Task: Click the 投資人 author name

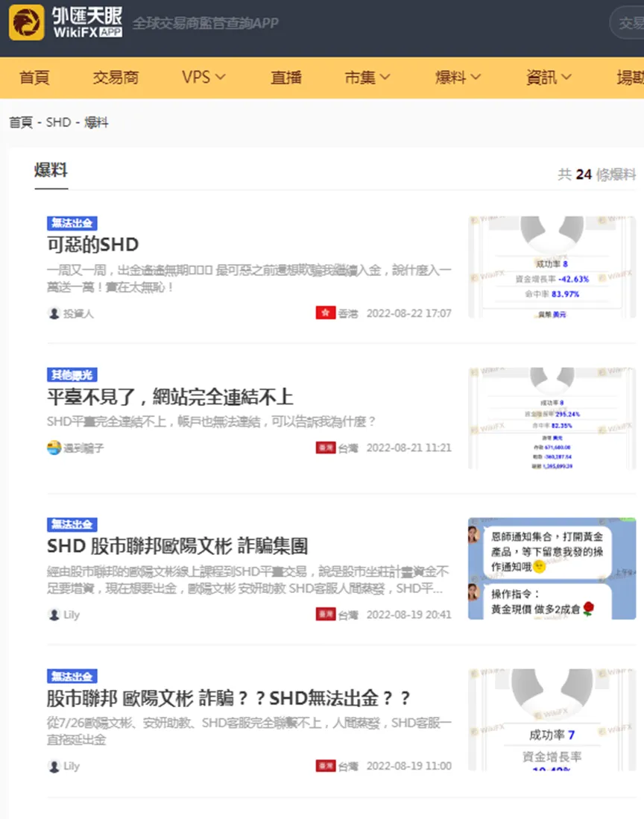Action: tap(78, 313)
